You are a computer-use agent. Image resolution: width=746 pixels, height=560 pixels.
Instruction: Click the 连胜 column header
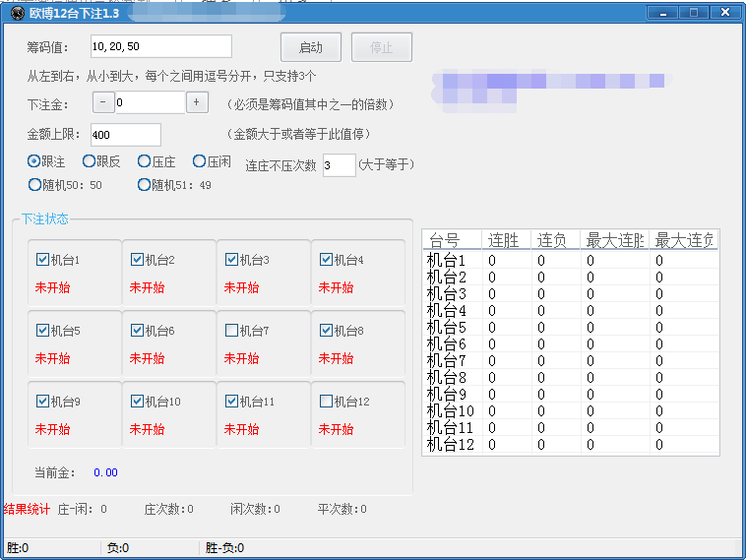click(507, 240)
